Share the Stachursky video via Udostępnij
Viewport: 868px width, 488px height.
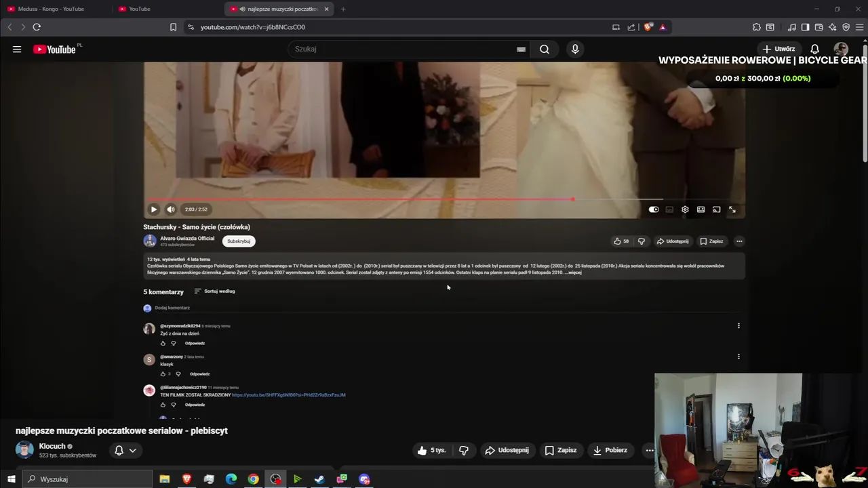click(x=673, y=241)
